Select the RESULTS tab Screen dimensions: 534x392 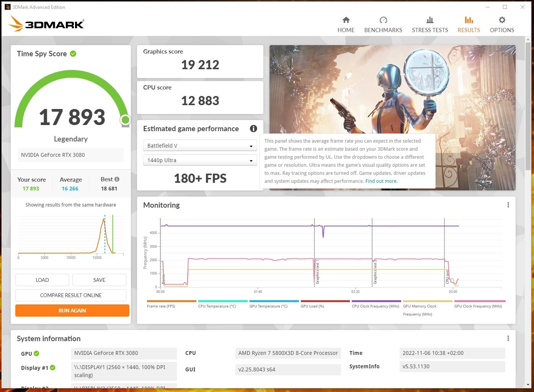point(469,25)
